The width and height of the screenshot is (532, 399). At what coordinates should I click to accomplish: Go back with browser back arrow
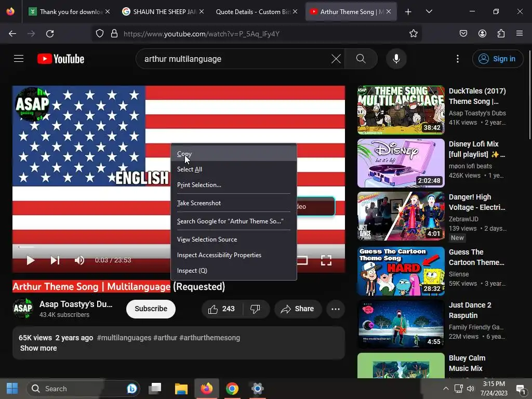12,34
